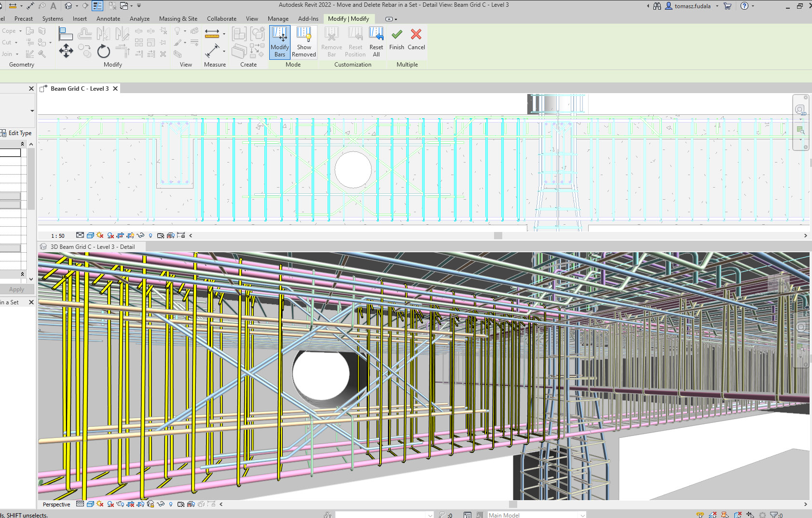The height and width of the screenshot is (518, 812).
Task: Select the Move tool in Modify panel
Action: [66, 51]
